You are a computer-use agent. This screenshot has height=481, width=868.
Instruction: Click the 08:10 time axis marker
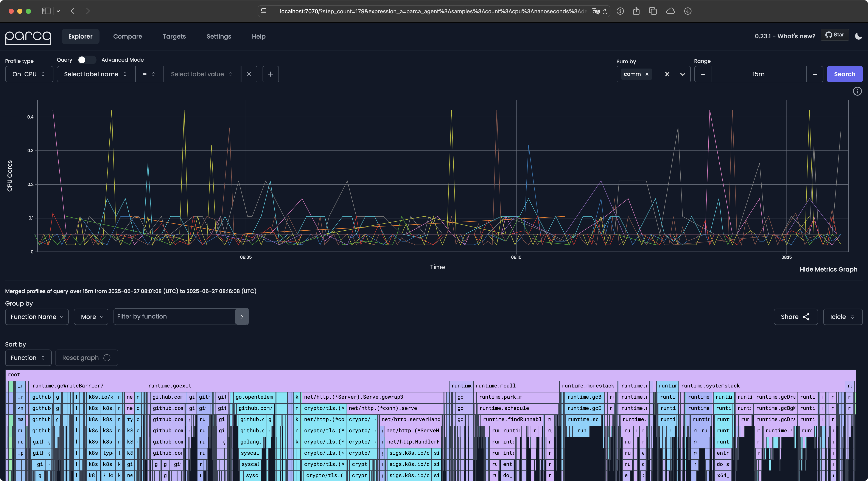(x=516, y=257)
